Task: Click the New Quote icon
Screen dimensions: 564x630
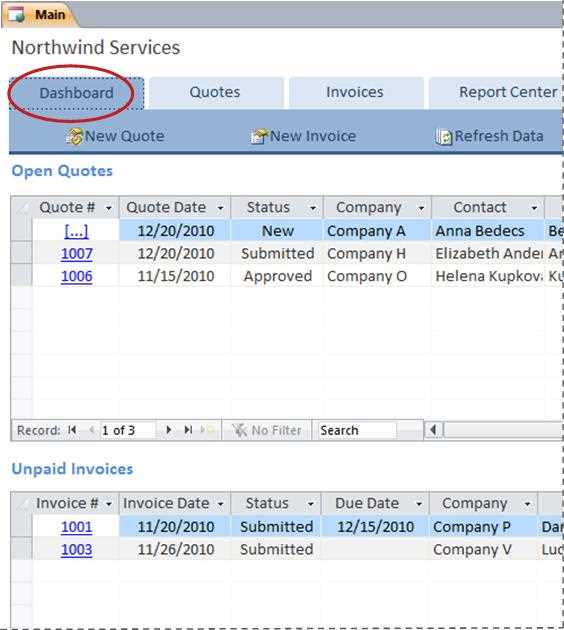Action: [75, 137]
